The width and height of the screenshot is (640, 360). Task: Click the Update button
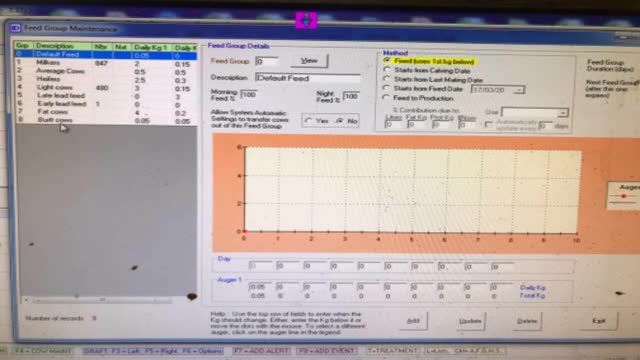coord(470,321)
